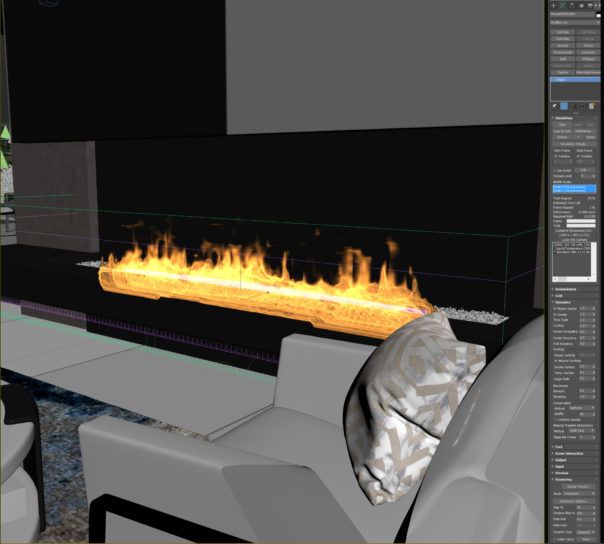
Task: Expand the Preview rollout
Action: coord(562,473)
